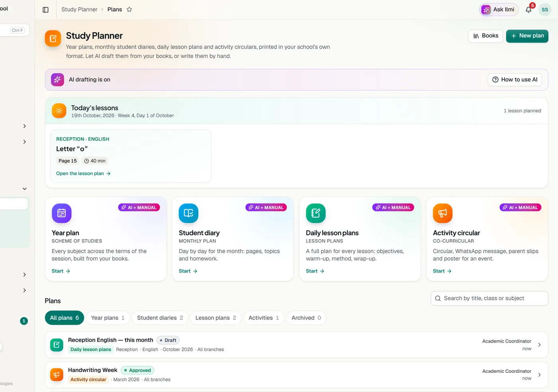Switch to Year plans filter tab
Image resolution: width=558 pixels, height=392 pixels.
[x=108, y=318]
